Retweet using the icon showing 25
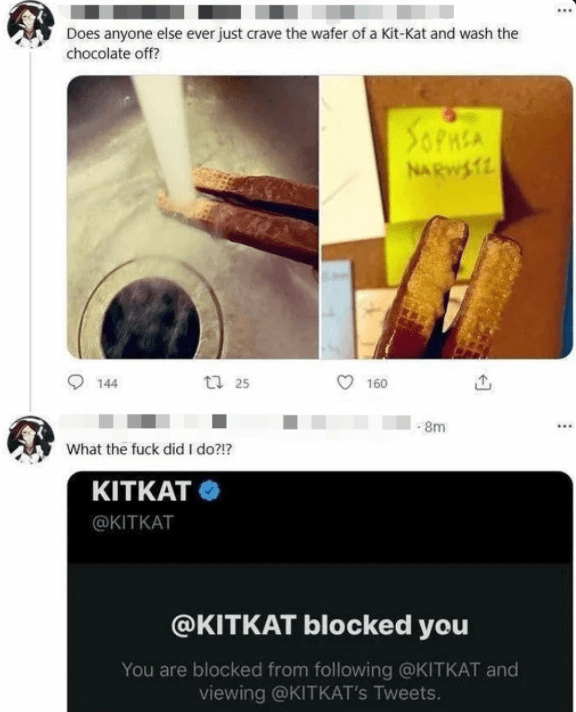This screenshot has width=576, height=712. (213, 383)
